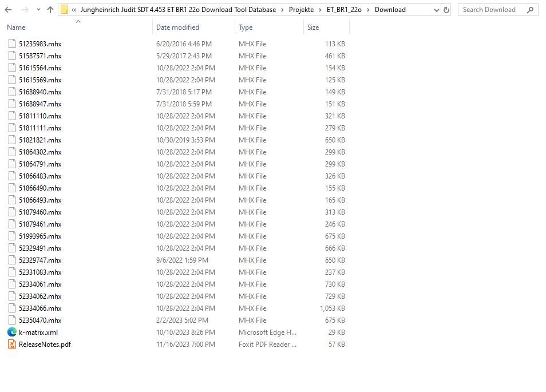546x392 pixels.
Task: Sort files by Name column
Action: coord(16,27)
